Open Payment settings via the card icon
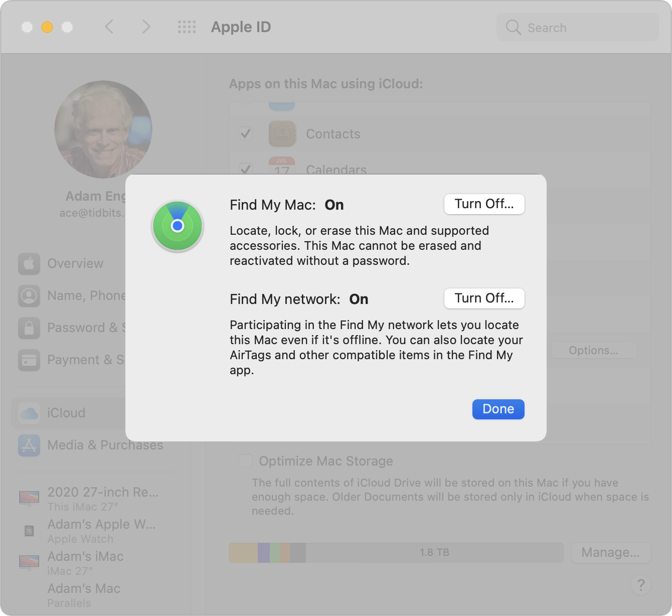This screenshot has height=616, width=672. 29,360
